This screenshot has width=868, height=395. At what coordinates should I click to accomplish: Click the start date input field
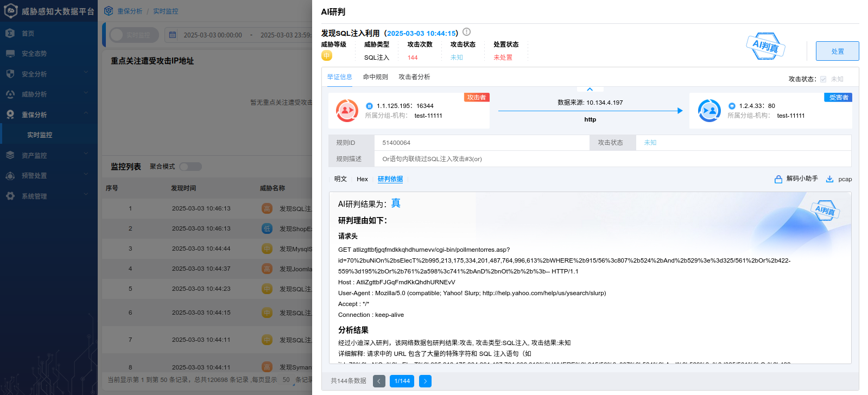213,35
